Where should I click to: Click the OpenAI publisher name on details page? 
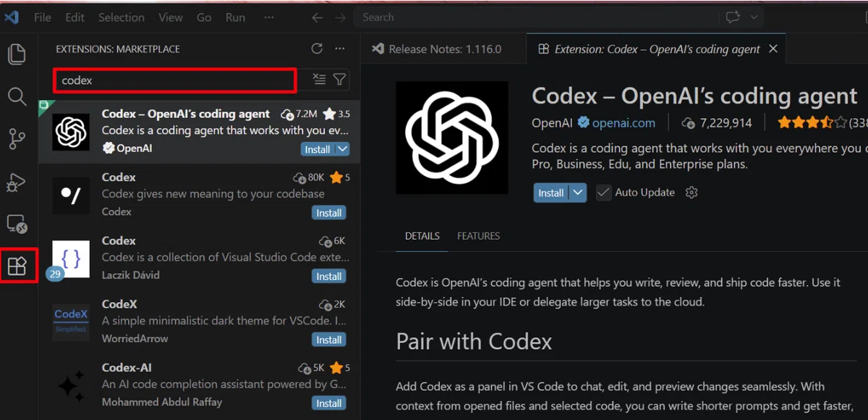pyautogui.click(x=552, y=123)
